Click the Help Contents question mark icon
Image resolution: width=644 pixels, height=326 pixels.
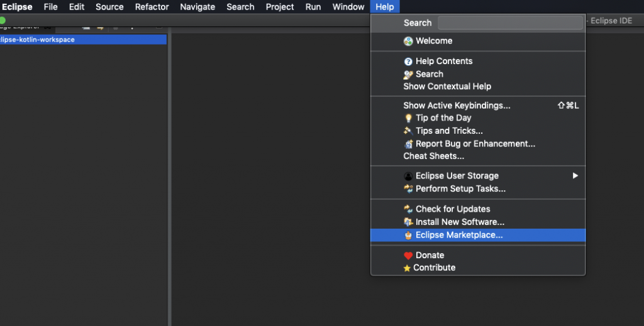(408, 62)
